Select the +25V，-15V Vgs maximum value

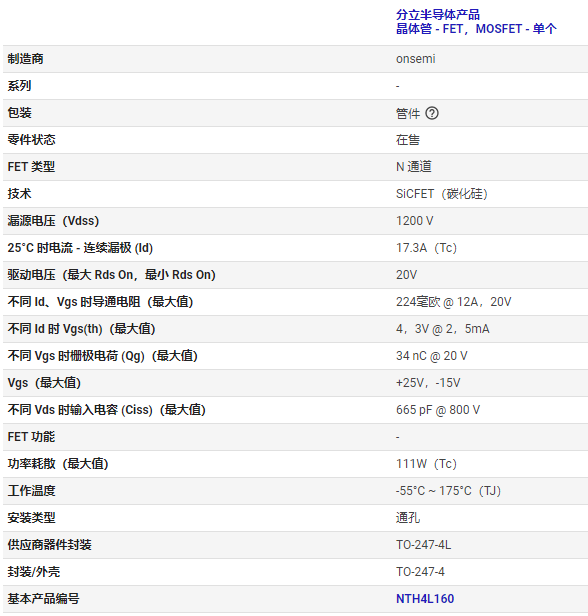[428, 383]
